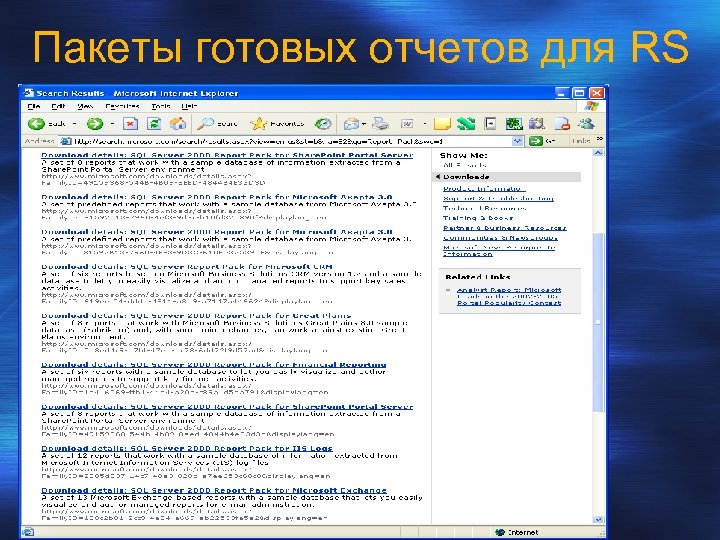
Task: Click the Internet zone status bar indicator
Action: (x=517, y=532)
